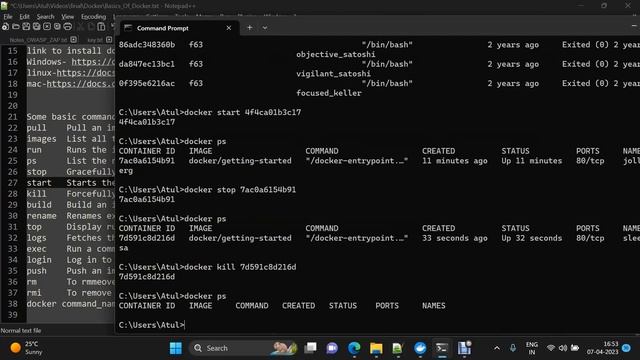Open File Explorer from the taskbar

click(376, 348)
